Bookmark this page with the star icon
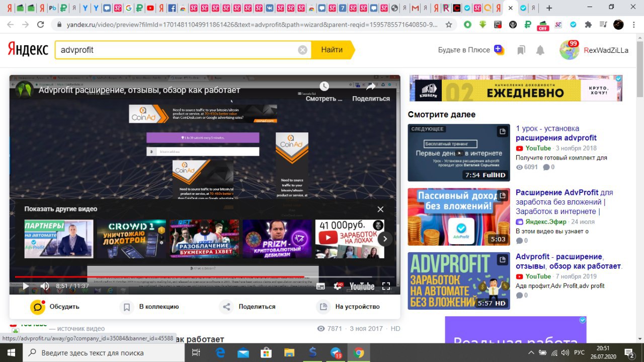 tap(449, 24)
